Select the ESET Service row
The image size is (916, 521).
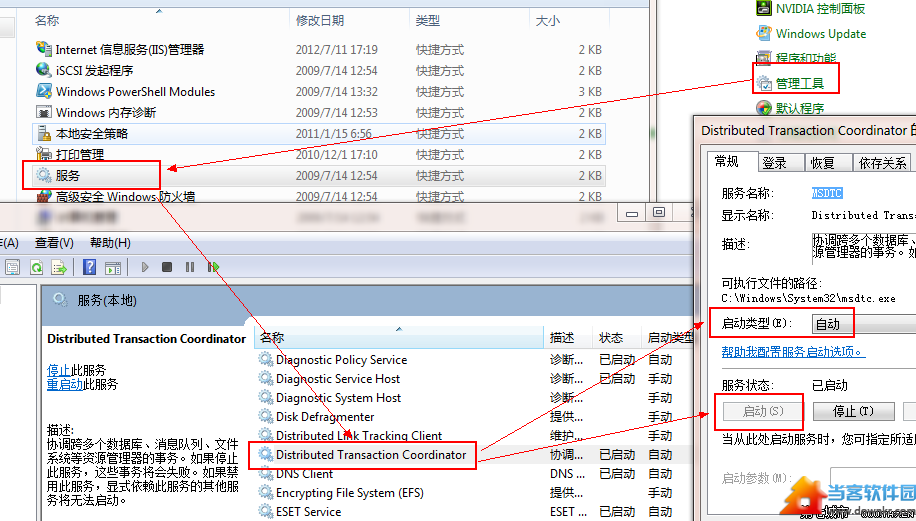pyautogui.click(x=476, y=512)
